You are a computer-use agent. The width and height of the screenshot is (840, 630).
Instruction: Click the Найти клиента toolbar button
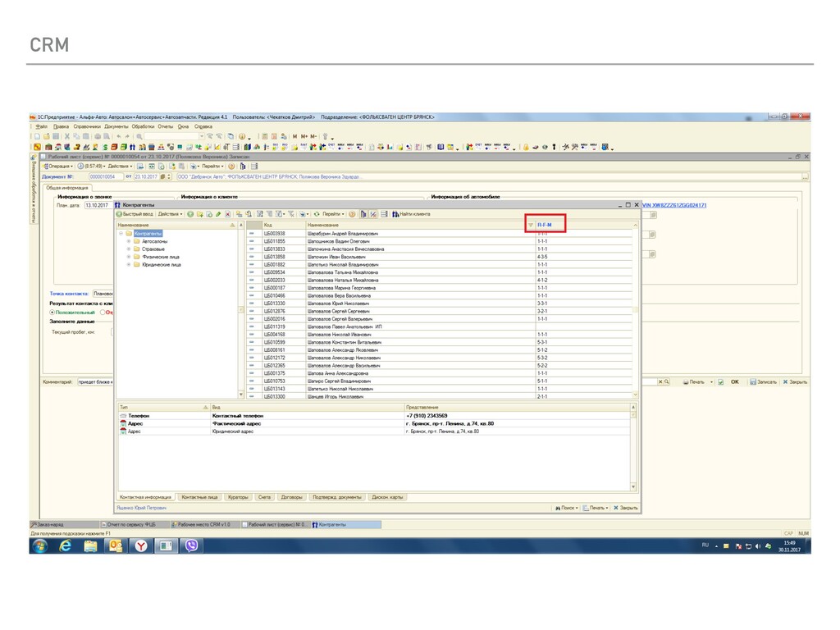click(413, 214)
